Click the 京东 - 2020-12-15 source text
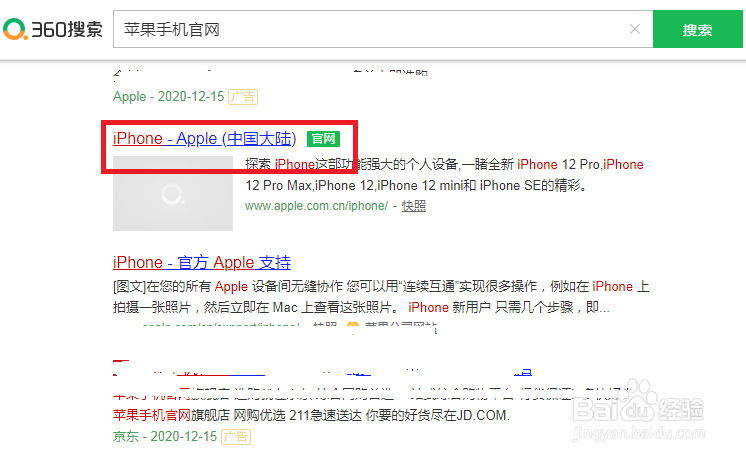The image size is (746, 458). click(x=165, y=437)
